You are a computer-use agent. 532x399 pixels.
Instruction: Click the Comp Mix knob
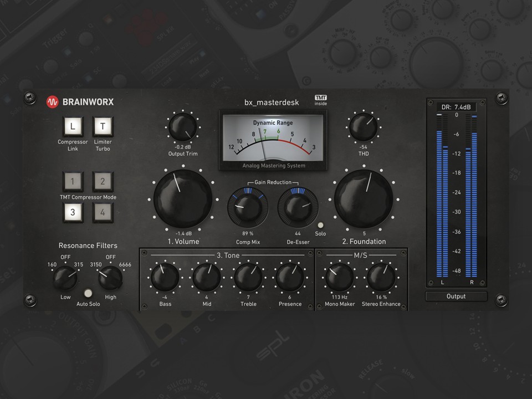(x=248, y=207)
